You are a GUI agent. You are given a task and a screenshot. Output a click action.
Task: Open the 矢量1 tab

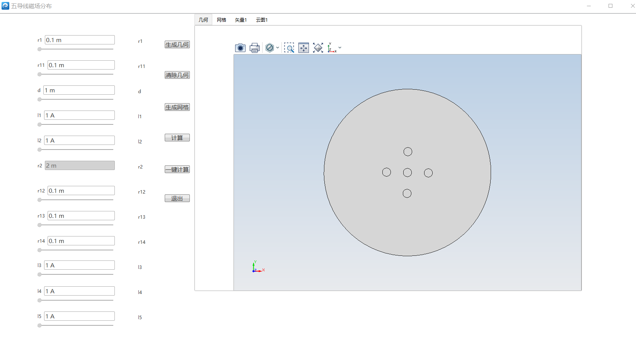(241, 20)
